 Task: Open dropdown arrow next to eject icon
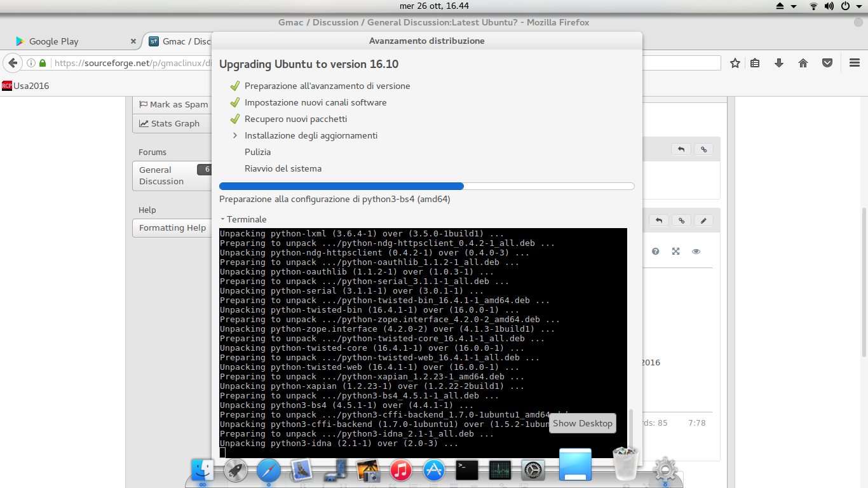[x=794, y=6]
